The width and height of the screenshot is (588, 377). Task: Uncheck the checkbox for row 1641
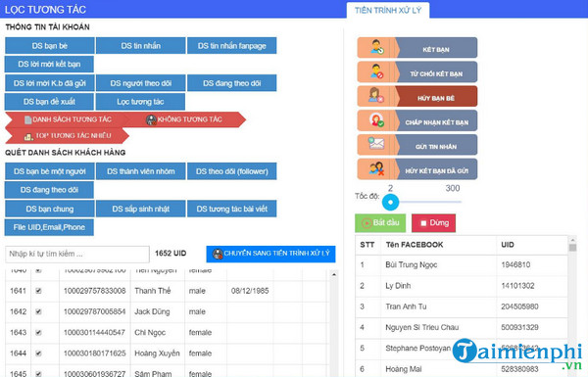click(38, 291)
